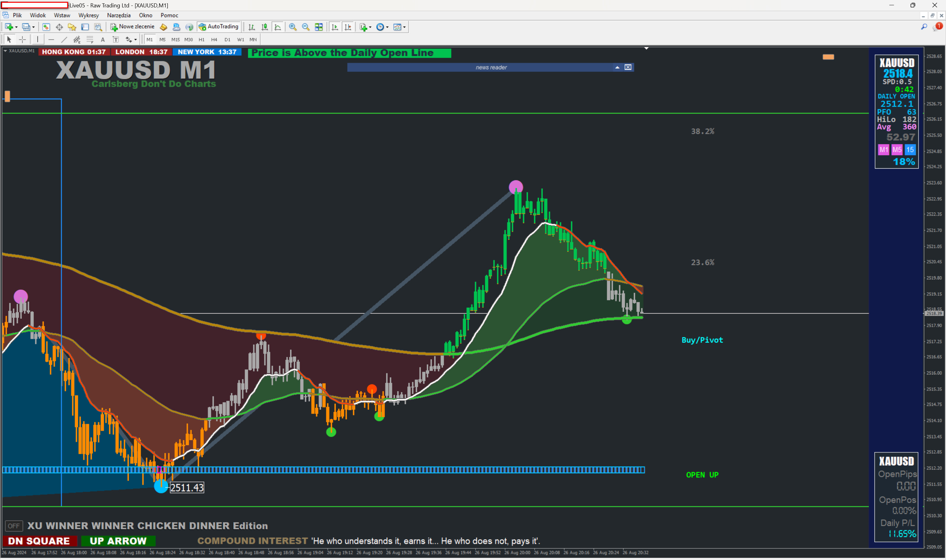Select the horizontal line tool
The width and height of the screenshot is (946, 560).
(x=51, y=40)
